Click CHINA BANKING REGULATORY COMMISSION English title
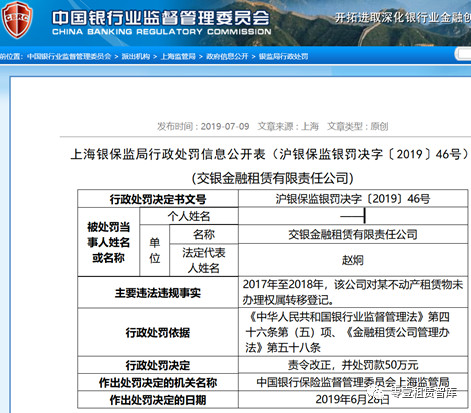The height and width of the screenshot is (413, 471). [162, 32]
